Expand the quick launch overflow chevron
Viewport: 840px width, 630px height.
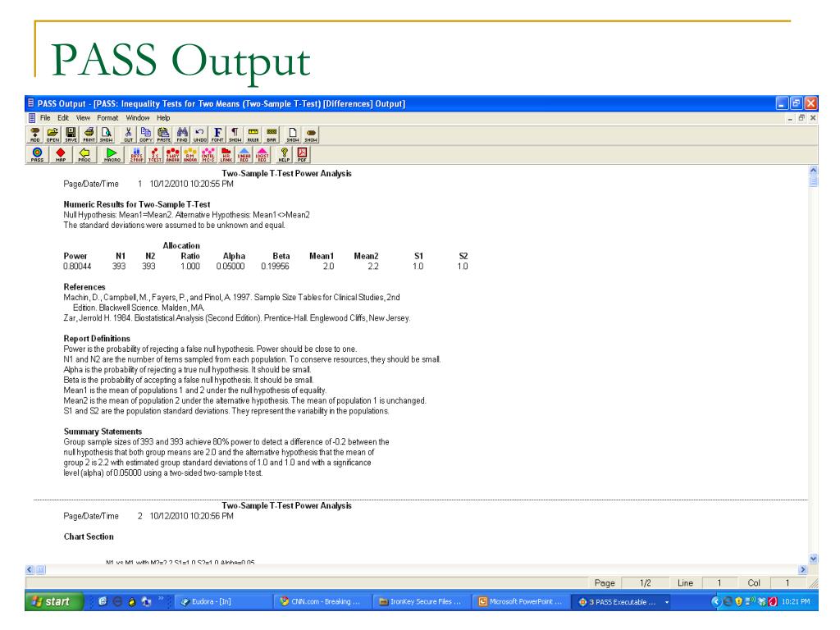pos(161,598)
